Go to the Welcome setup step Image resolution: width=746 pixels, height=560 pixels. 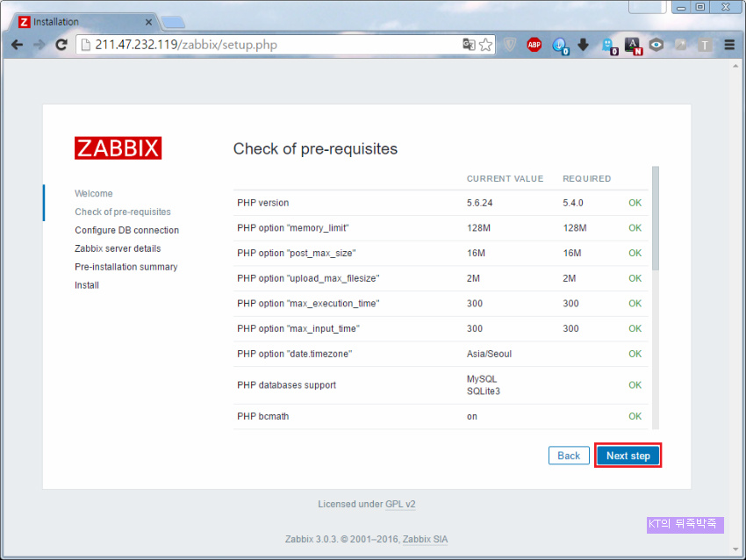[x=94, y=194]
